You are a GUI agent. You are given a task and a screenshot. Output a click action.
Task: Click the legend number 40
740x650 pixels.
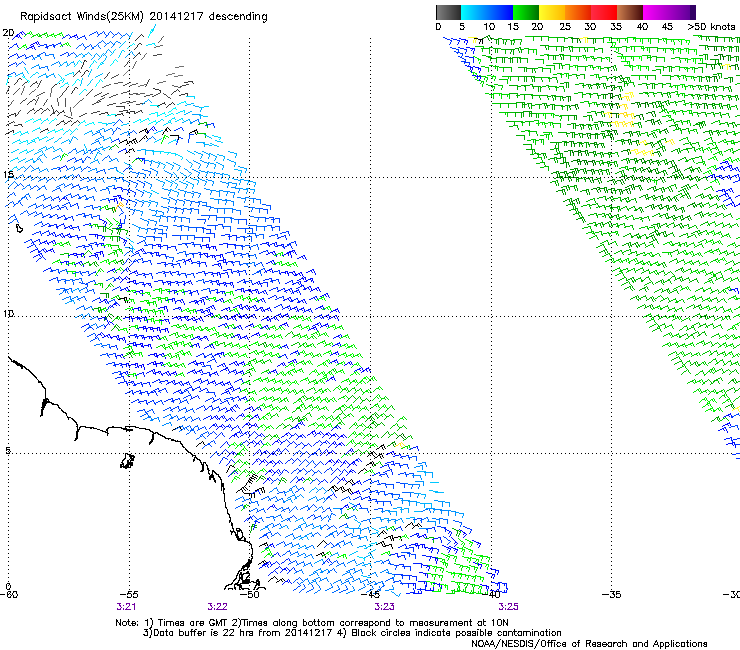pyautogui.click(x=642, y=26)
